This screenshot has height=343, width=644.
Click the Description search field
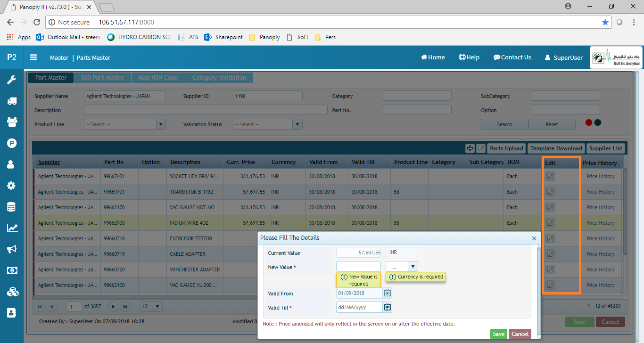pyautogui.click(x=206, y=110)
